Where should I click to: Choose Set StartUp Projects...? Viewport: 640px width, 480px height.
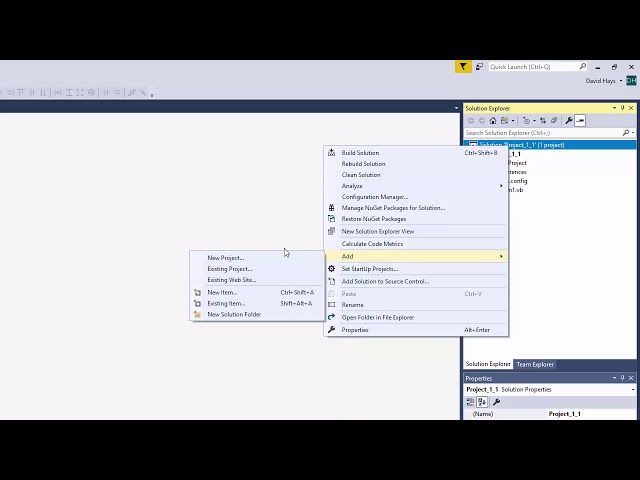(x=416, y=269)
